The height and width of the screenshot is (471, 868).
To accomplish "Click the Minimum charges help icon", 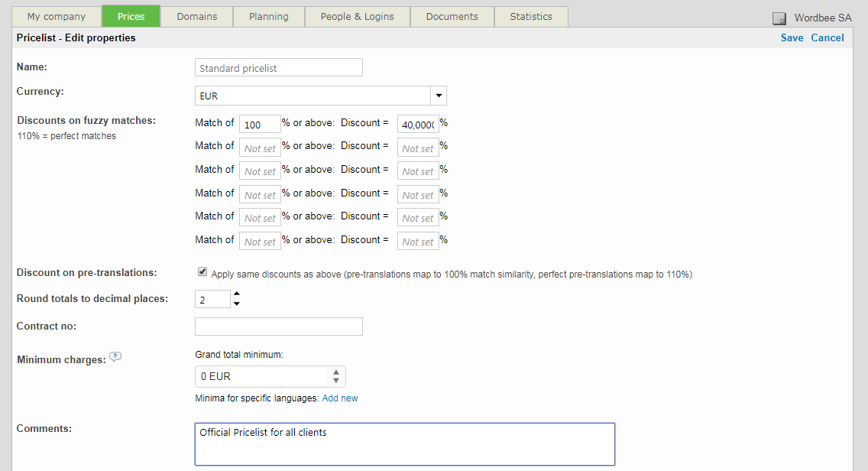I will (x=115, y=357).
